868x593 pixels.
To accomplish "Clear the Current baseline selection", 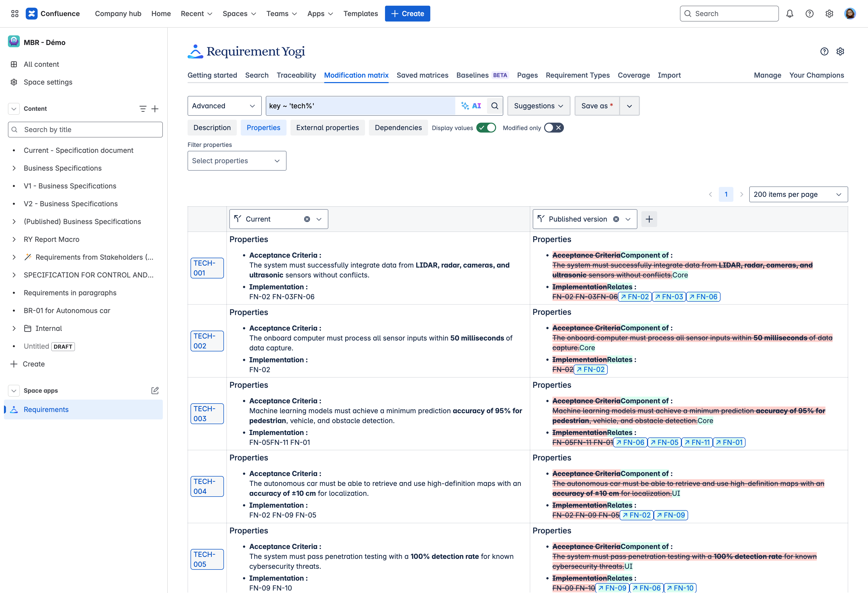I will [307, 219].
